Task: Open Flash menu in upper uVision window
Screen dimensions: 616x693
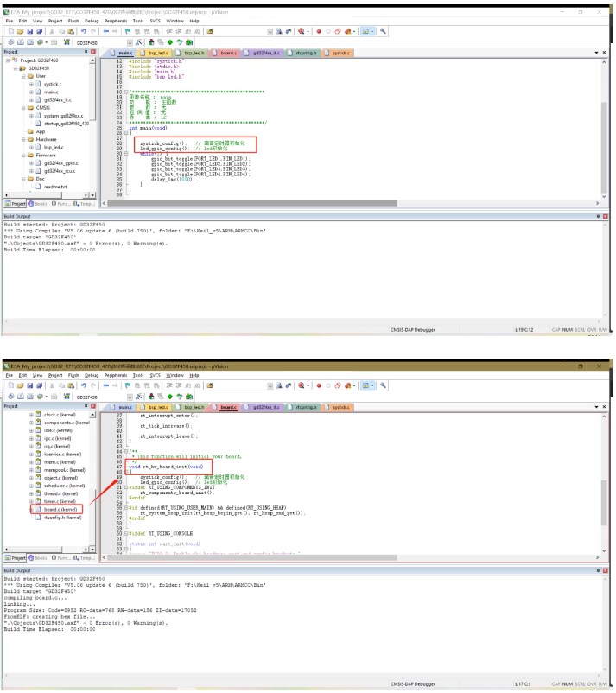Action: [x=73, y=21]
